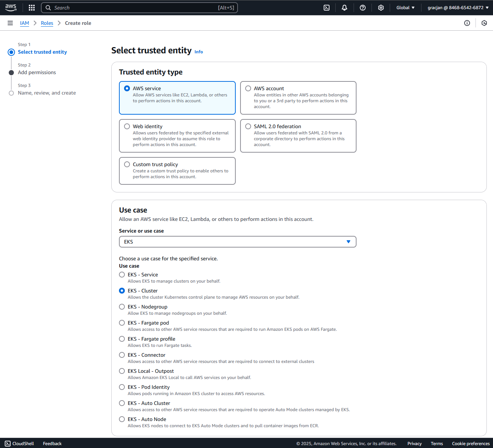Open the settings gear in top bar
The height and width of the screenshot is (448, 493).
pyautogui.click(x=381, y=8)
